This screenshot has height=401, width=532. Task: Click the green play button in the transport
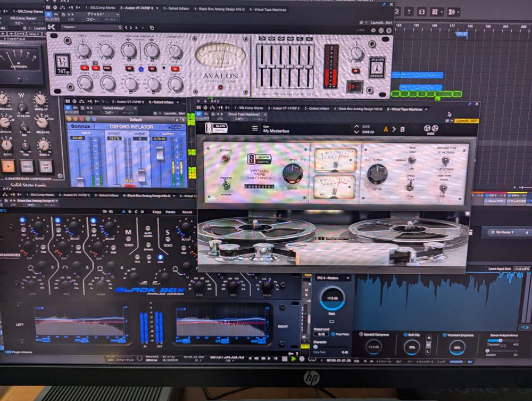point(294,358)
